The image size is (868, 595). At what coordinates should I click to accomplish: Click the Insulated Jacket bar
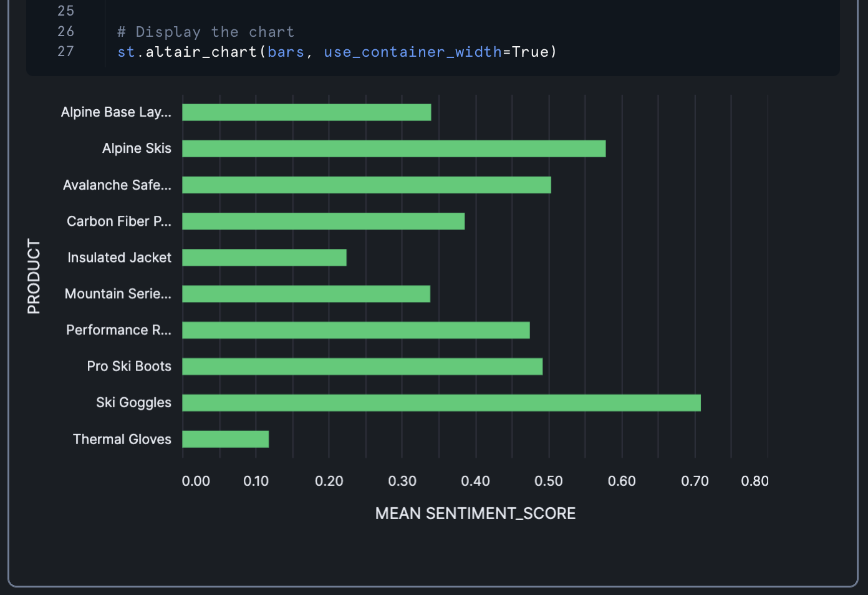tap(264, 258)
